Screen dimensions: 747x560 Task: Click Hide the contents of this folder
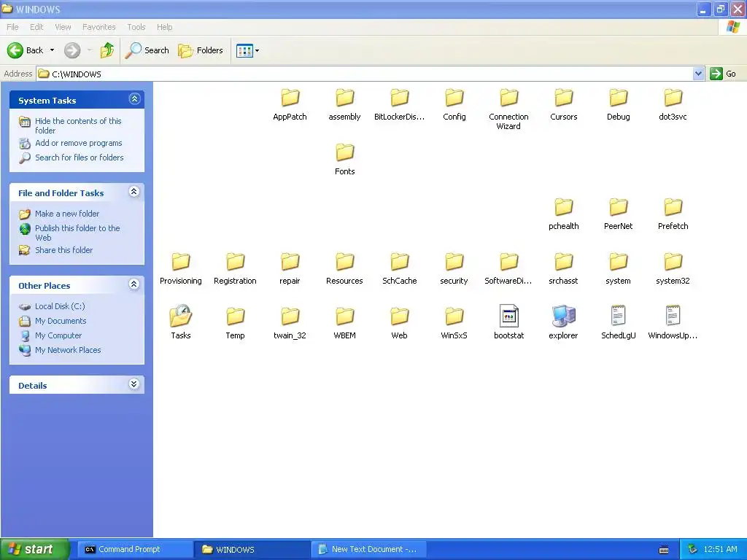tap(78, 125)
